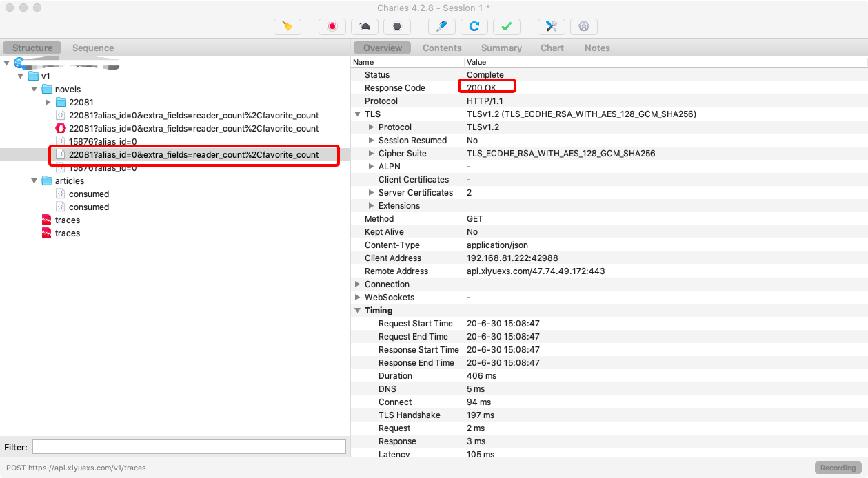The width and height of the screenshot is (868, 478).
Task: Expand the WebSockets section
Action: click(357, 298)
